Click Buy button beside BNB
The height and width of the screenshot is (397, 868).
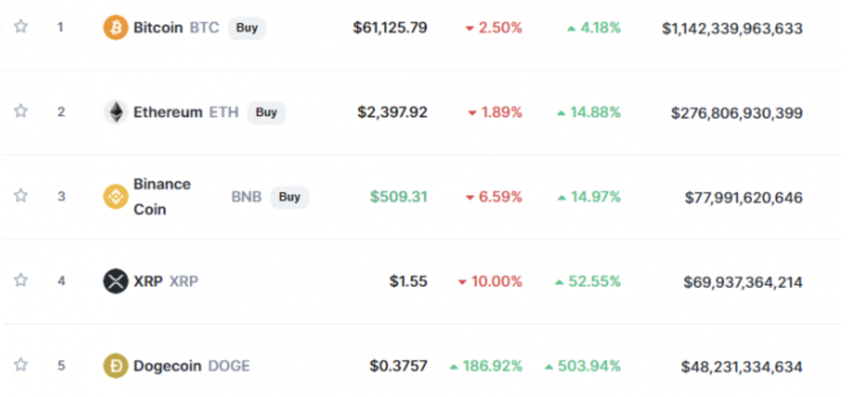click(290, 197)
